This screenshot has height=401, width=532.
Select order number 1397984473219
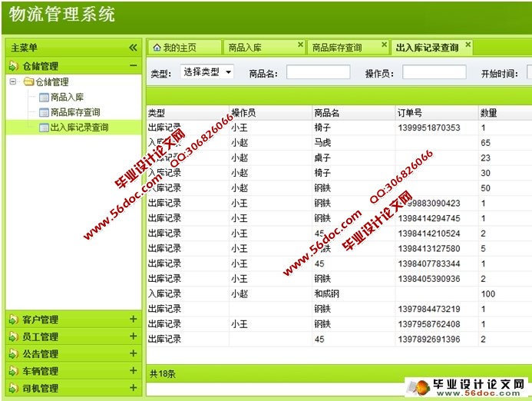pyautogui.click(x=429, y=309)
